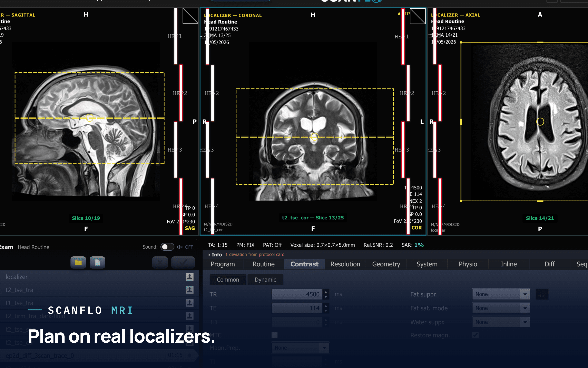Click the checkmark confirm icon button
The height and width of the screenshot is (368, 588).
(x=183, y=262)
